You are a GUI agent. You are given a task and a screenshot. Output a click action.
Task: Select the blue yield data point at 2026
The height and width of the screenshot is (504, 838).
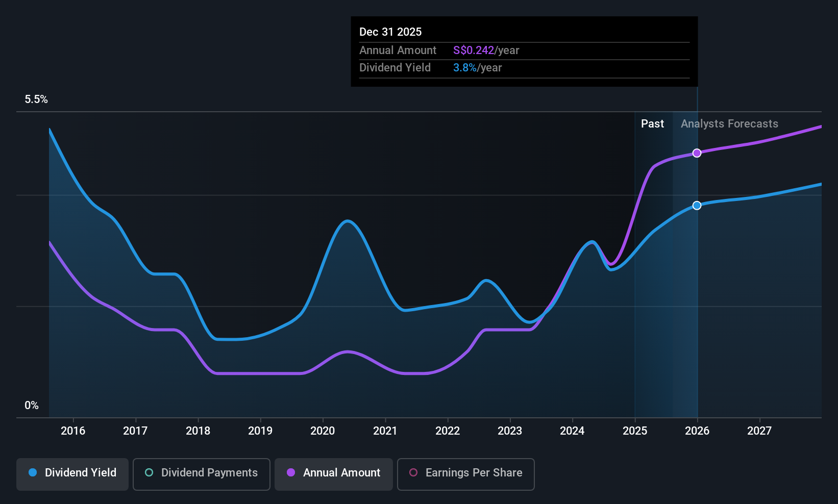(x=697, y=206)
